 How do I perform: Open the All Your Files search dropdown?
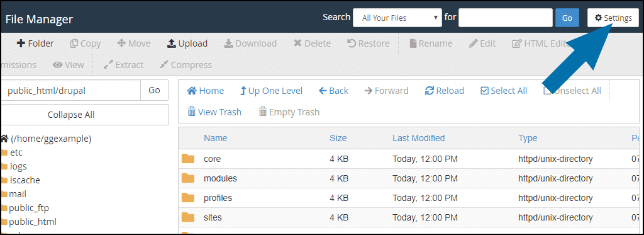pos(397,18)
